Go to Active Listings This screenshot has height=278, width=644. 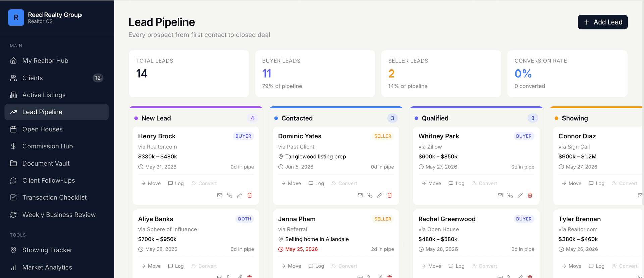pyautogui.click(x=56, y=95)
